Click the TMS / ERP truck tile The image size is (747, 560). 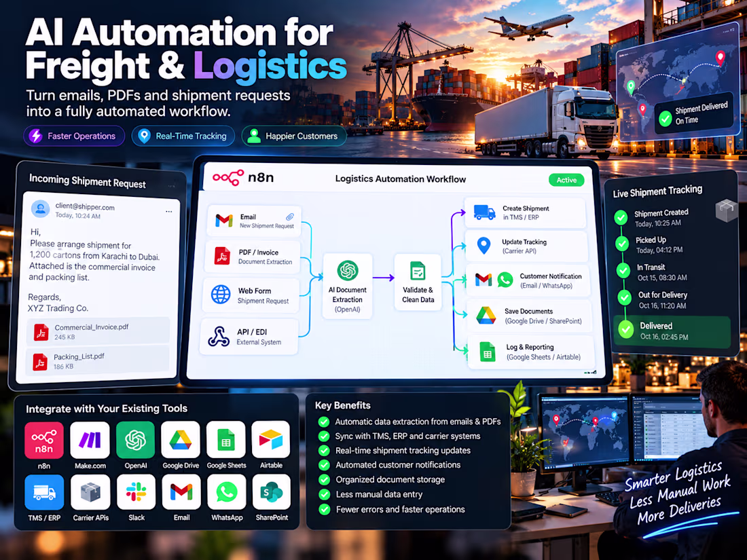[44, 492]
